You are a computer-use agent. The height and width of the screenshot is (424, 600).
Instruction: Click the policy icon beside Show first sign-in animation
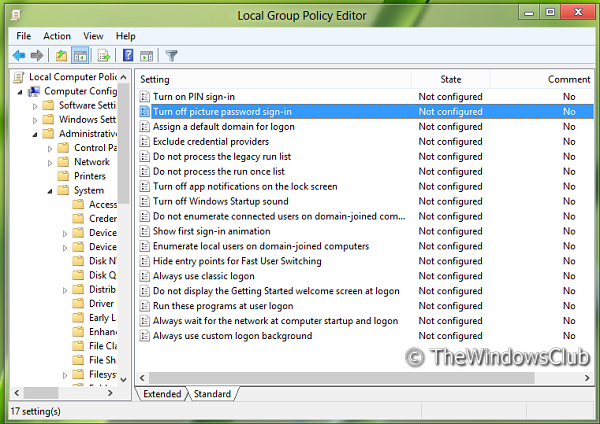[145, 231]
